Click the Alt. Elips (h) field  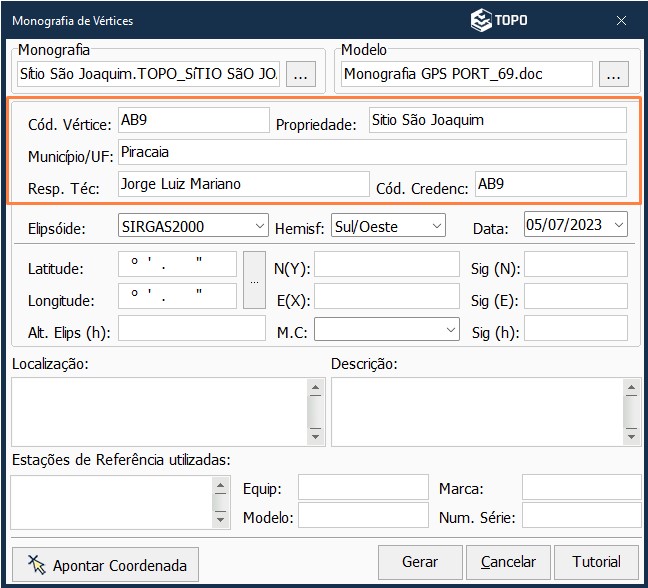pos(192,328)
